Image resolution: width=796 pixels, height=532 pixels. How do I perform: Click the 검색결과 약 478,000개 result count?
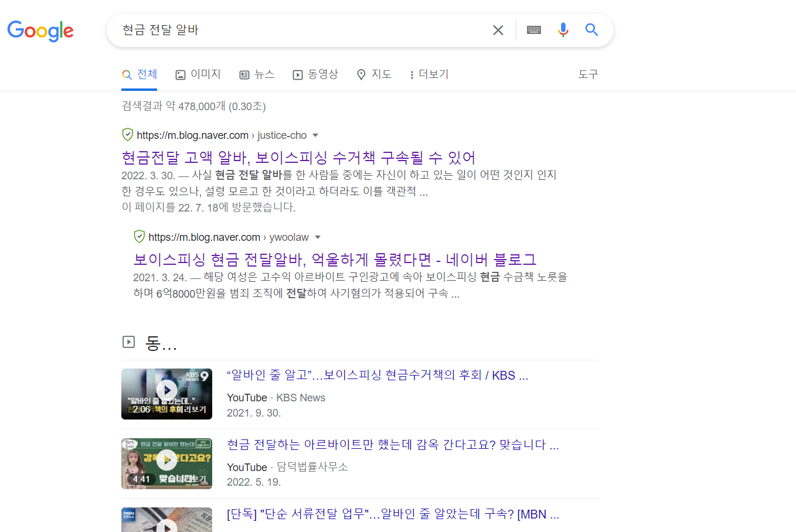(x=193, y=106)
